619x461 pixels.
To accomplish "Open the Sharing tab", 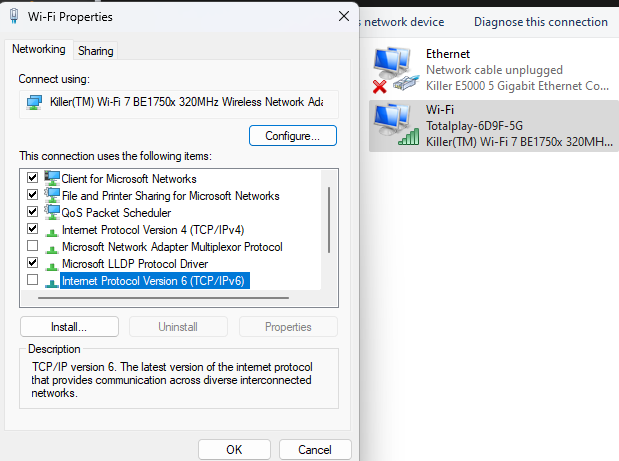I will tap(96, 51).
